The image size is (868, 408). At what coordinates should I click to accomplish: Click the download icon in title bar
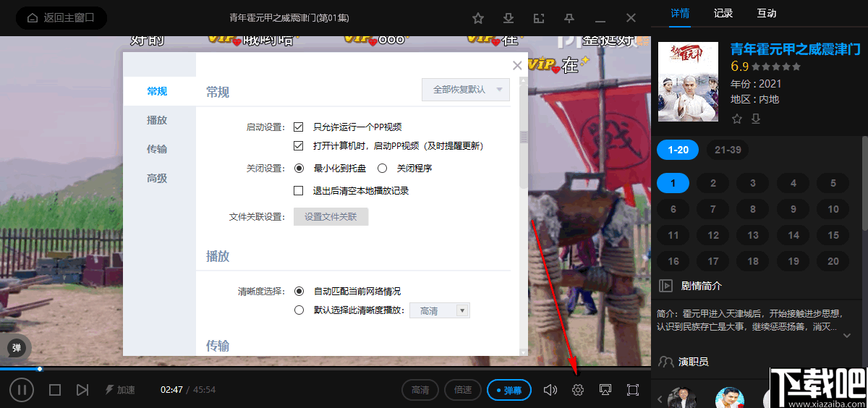click(509, 18)
